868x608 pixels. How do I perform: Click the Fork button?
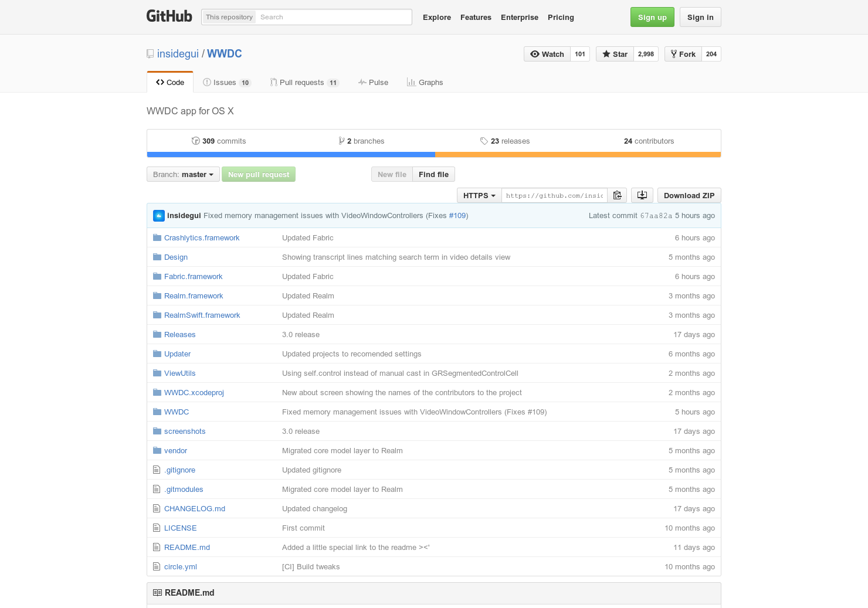click(683, 54)
